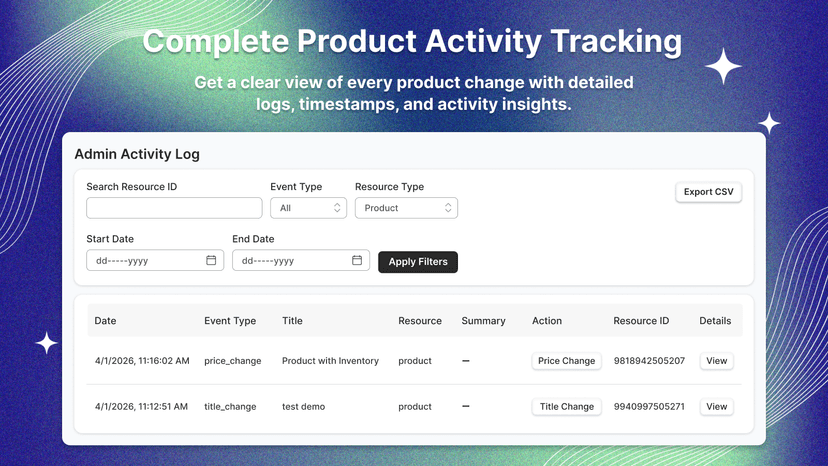Click into the End Date input
The width and height of the screenshot is (828, 466).
point(301,260)
